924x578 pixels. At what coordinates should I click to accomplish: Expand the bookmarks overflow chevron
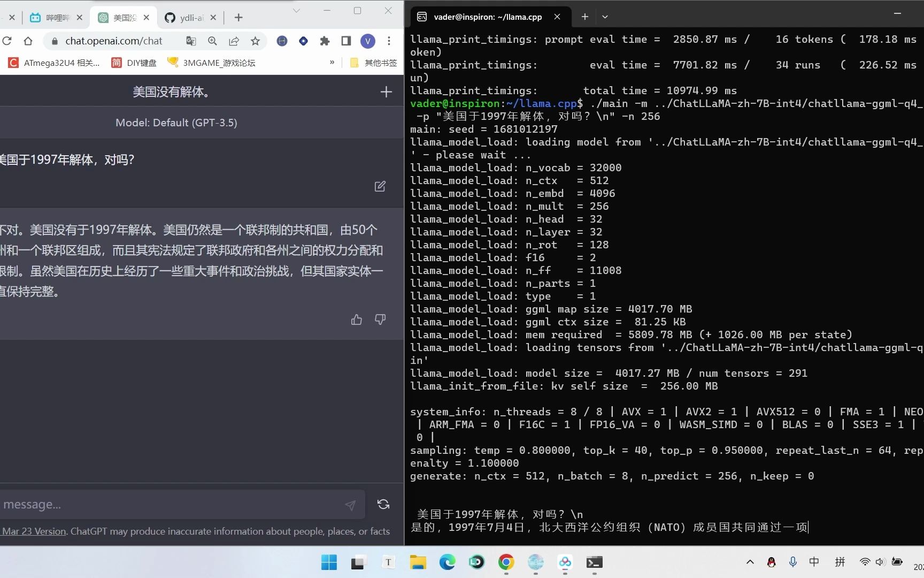tap(332, 63)
